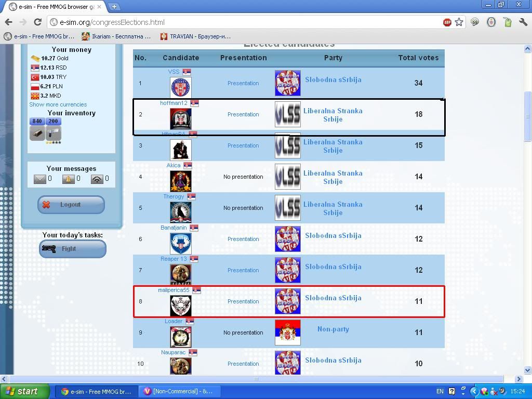This screenshot has height=399, width=532.
Task: Open hoffman12's avatar thumbnail
Action: (x=180, y=119)
